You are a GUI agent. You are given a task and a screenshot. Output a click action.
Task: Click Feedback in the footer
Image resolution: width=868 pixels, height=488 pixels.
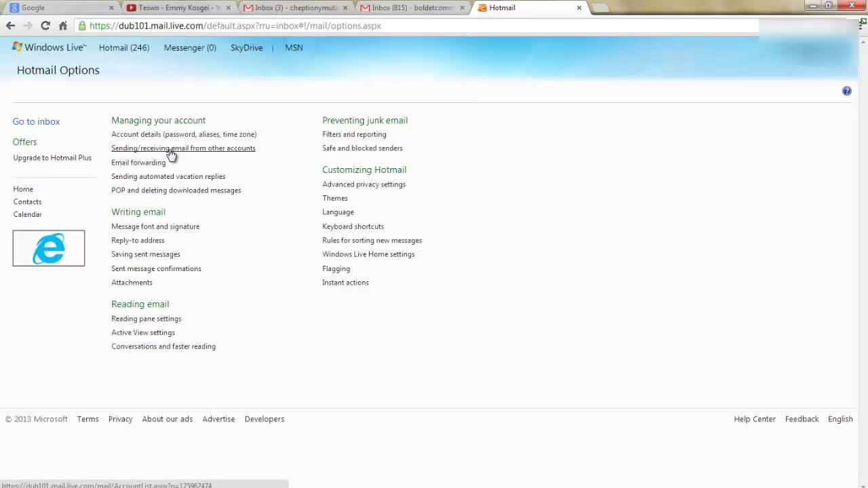[x=802, y=419]
